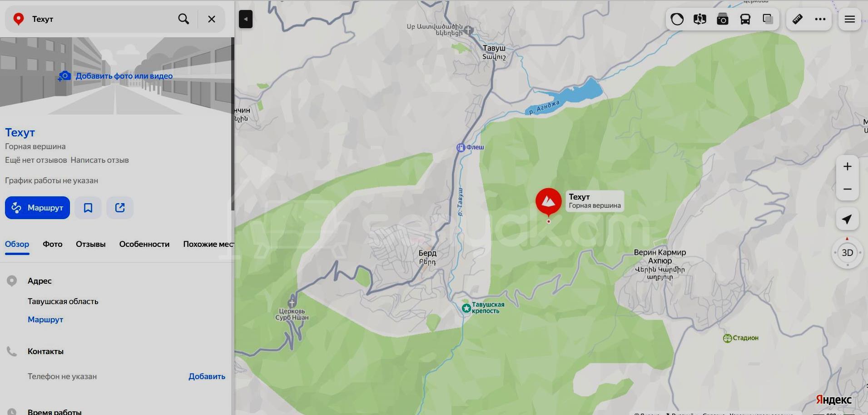
Task: Select the ruler measurement tool
Action: [798, 19]
